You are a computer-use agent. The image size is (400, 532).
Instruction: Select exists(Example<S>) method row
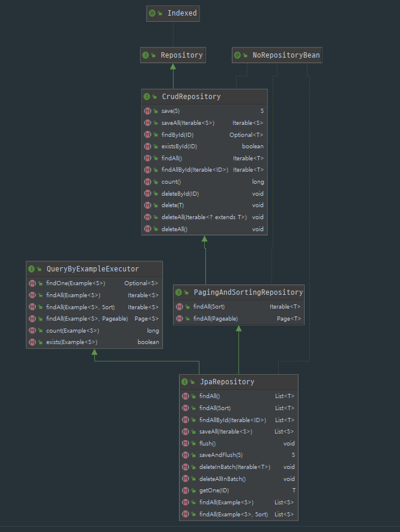point(94,342)
